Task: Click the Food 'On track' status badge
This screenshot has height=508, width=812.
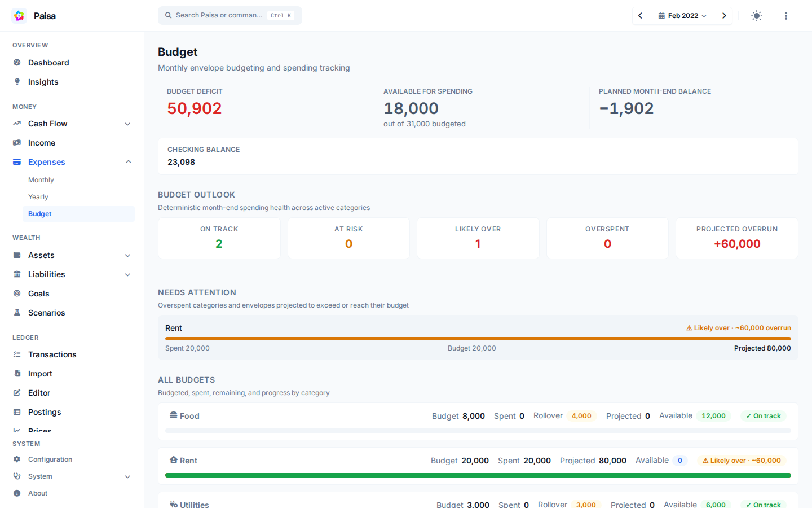Action: (763, 416)
